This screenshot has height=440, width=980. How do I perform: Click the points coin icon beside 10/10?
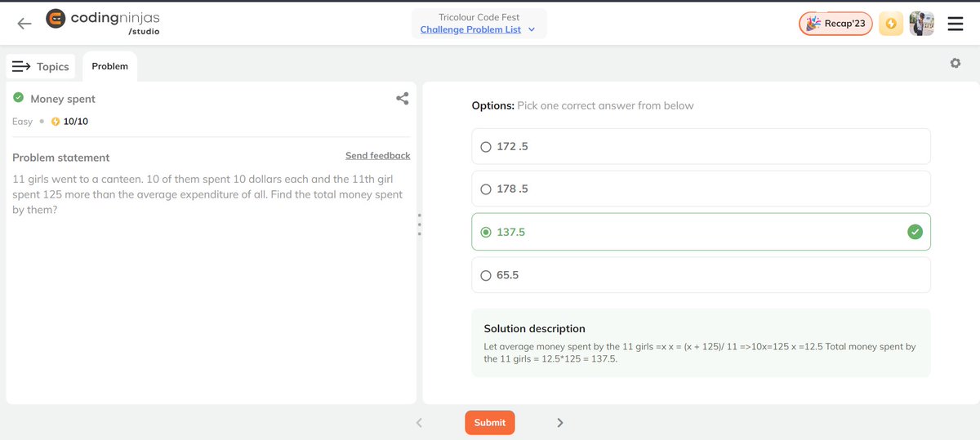tap(56, 122)
